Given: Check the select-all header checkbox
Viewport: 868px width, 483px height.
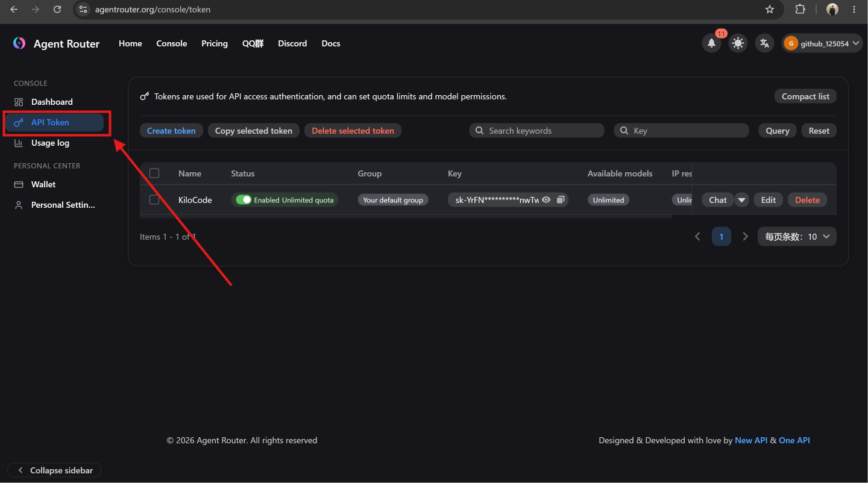Looking at the screenshot, I should pyautogui.click(x=154, y=173).
